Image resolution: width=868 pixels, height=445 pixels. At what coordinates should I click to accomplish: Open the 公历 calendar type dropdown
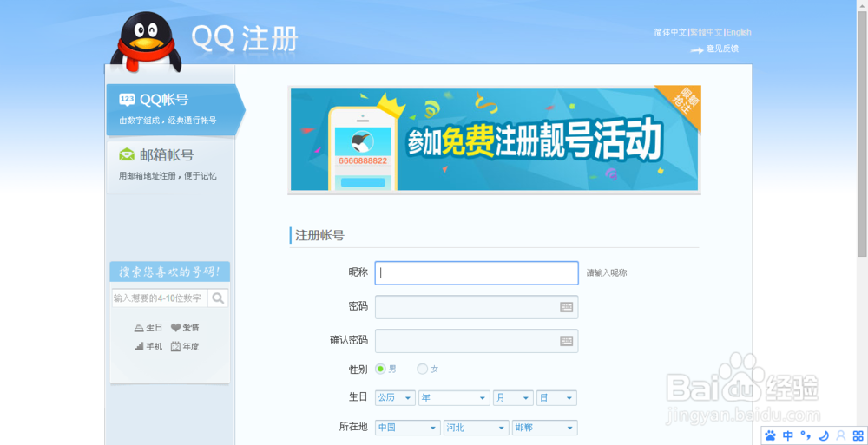click(x=395, y=398)
